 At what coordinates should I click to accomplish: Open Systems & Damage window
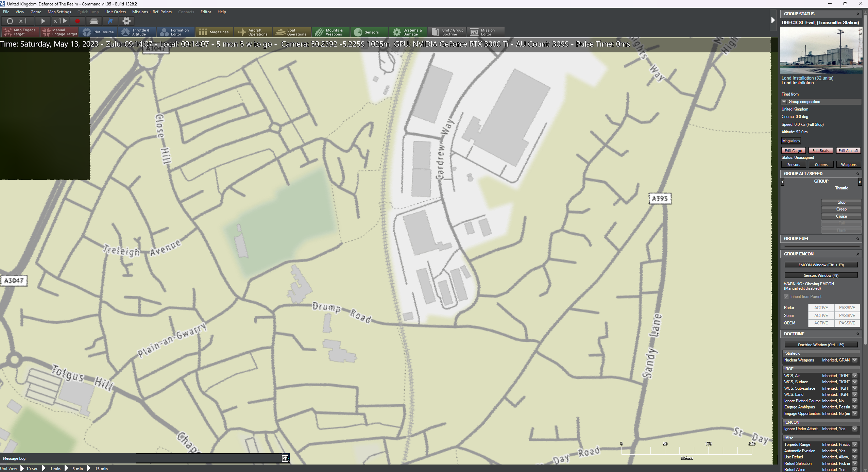tap(408, 32)
